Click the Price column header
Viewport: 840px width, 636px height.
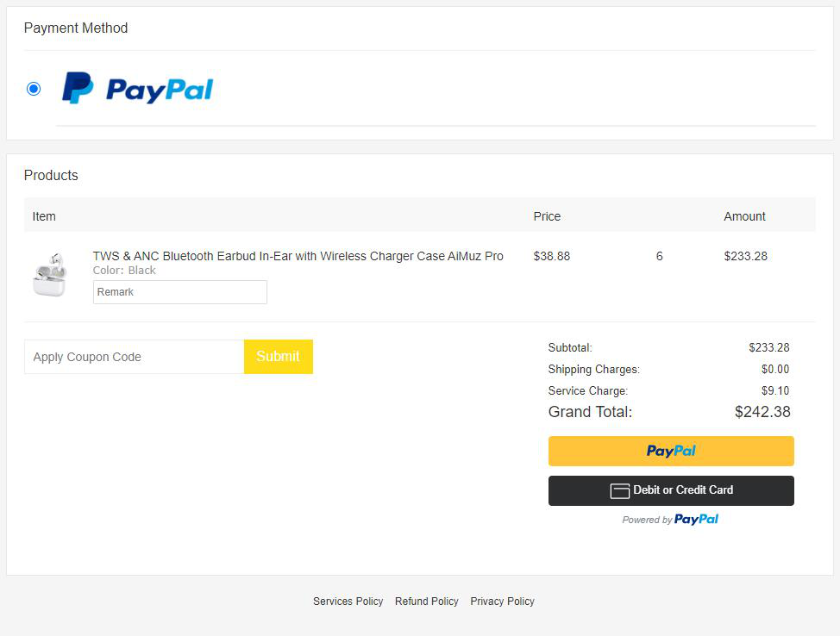tap(547, 216)
